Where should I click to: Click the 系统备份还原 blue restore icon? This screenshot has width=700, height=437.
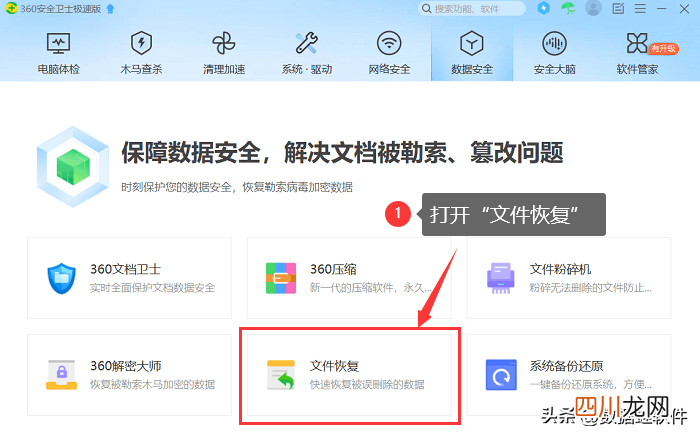(x=501, y=375)
